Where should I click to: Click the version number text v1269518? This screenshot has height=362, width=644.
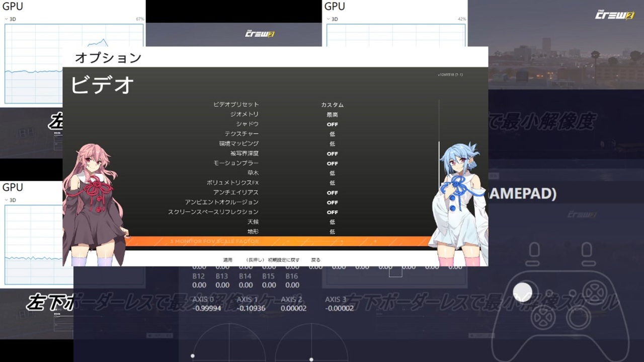point(450,75)
